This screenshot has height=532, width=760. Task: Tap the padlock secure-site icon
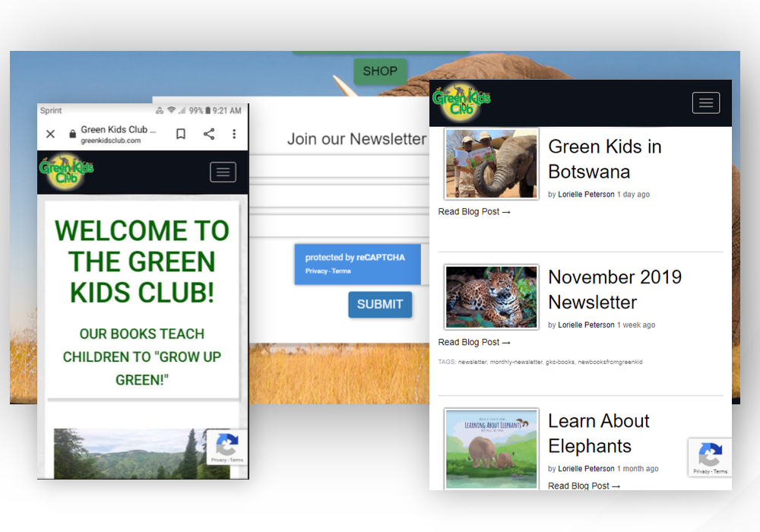tap(72, 134)
